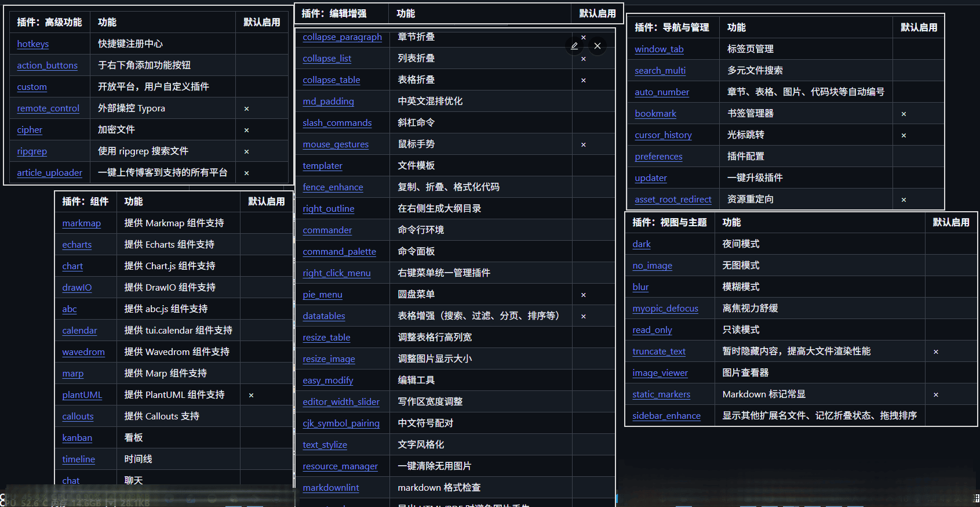Click the calendar component link
980x507 pixels.
[x=79, y=331]
